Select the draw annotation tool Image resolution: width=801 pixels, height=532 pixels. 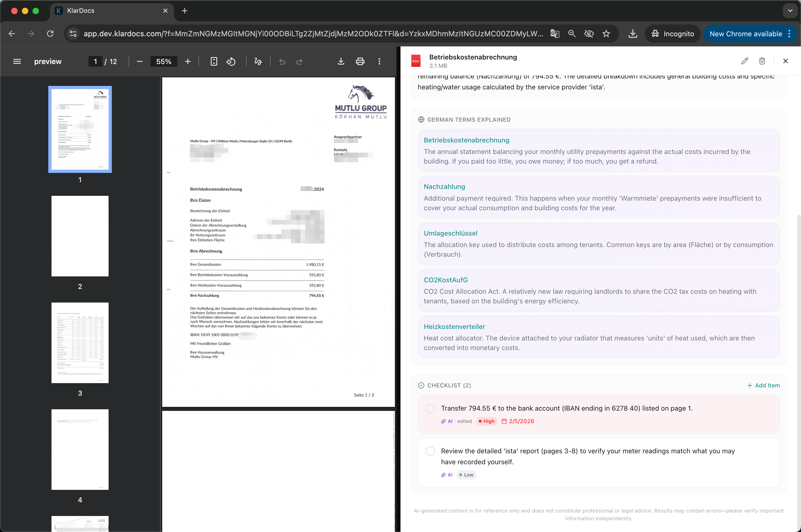pyautogui.click(x=258, y=61)
